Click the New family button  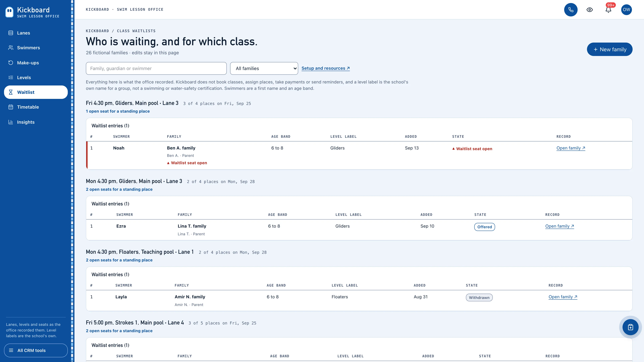pyautogui.click(x=609, y=49)
